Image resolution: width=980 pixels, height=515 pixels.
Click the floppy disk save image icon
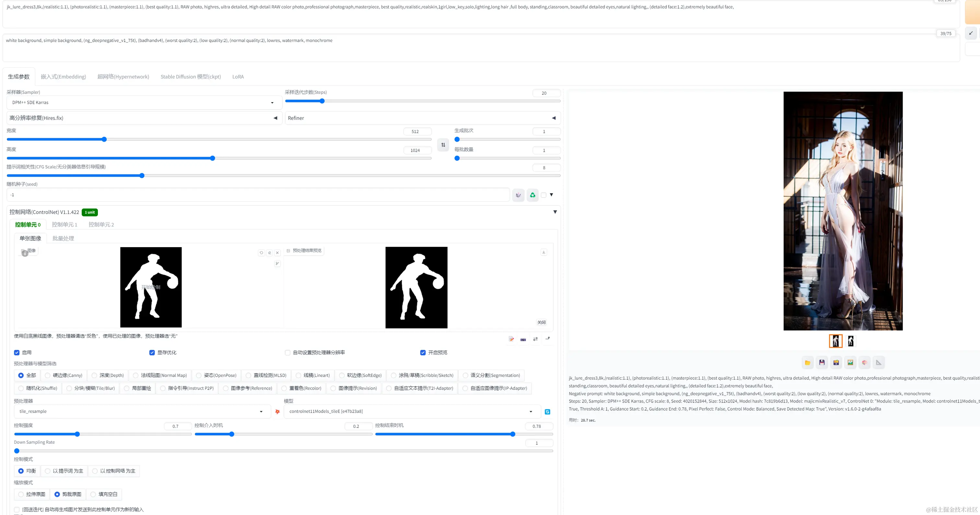tap(822, 363)
